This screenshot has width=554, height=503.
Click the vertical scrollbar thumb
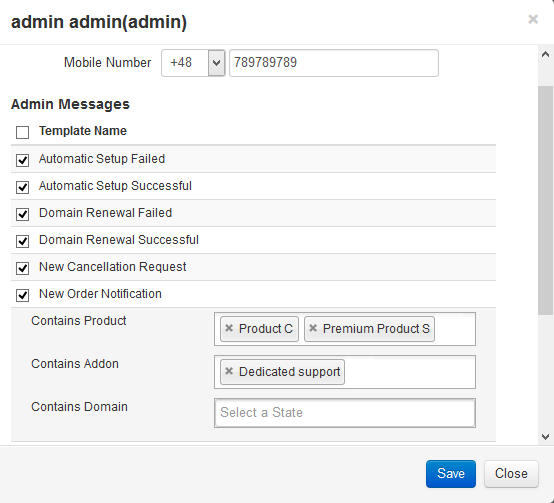(x=546, y=200)
